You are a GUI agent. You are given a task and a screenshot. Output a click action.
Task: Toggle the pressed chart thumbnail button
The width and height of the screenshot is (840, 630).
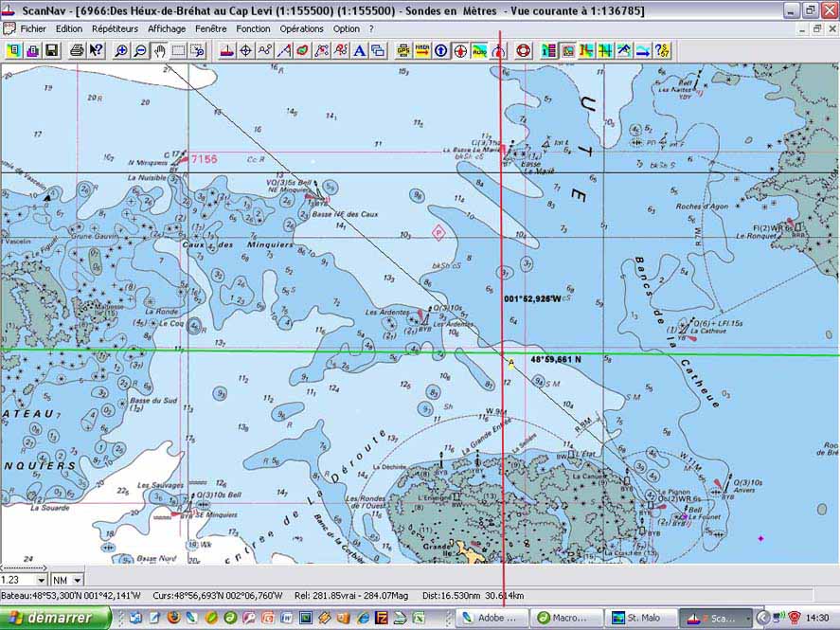(x=568, y=51)
